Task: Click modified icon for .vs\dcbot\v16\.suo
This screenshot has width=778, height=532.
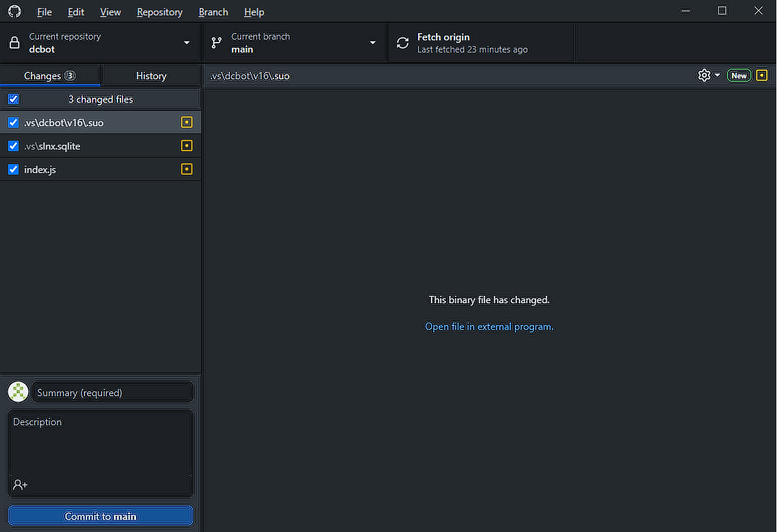Action: [187, 122]
